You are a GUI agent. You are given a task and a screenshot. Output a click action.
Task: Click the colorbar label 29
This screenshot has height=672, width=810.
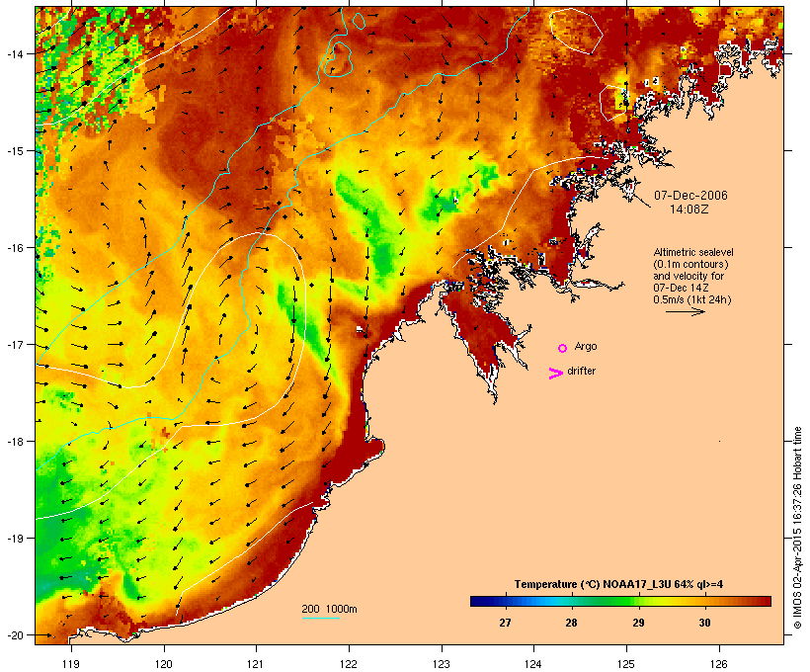tap(638, 623)
